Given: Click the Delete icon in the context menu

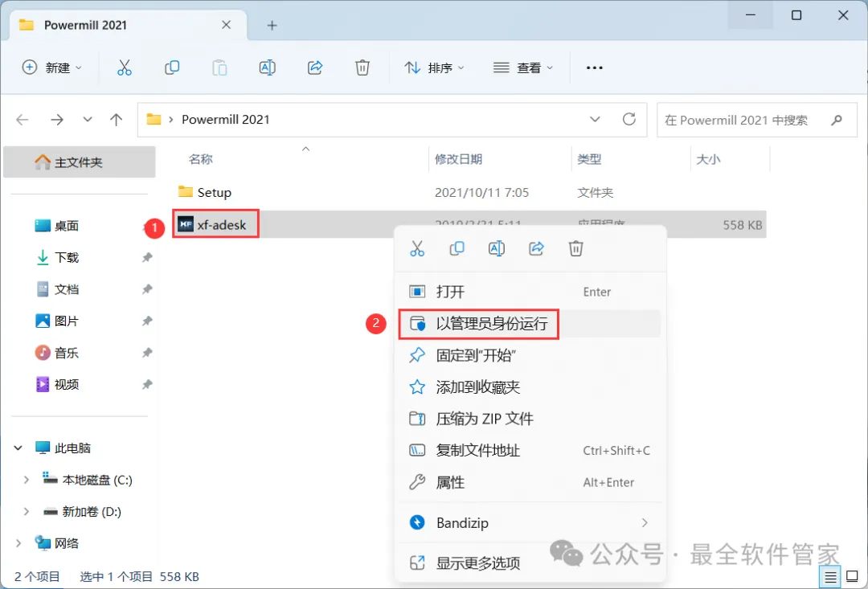Looking at the screenshot, I should point(575,248).
